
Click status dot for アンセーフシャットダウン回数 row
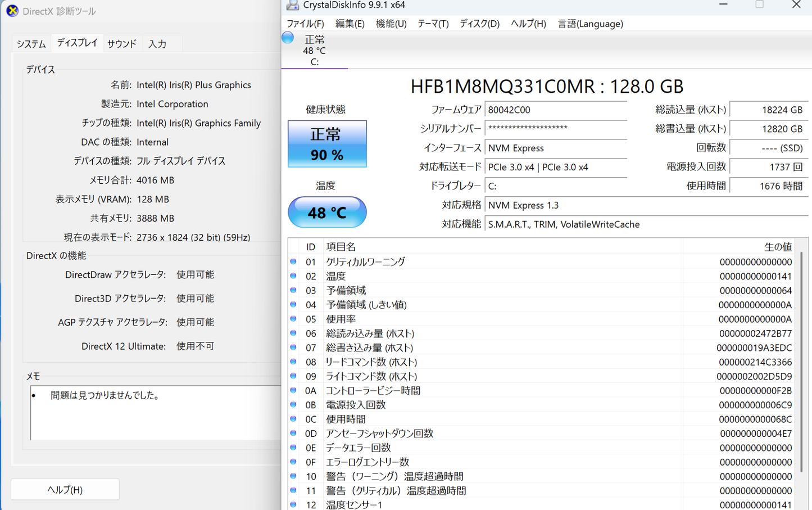[293, 433]
